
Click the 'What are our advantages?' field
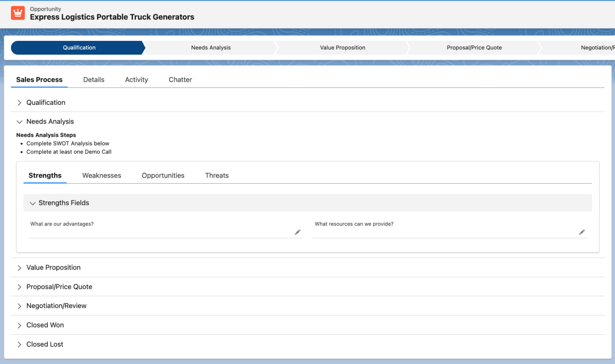165,229
